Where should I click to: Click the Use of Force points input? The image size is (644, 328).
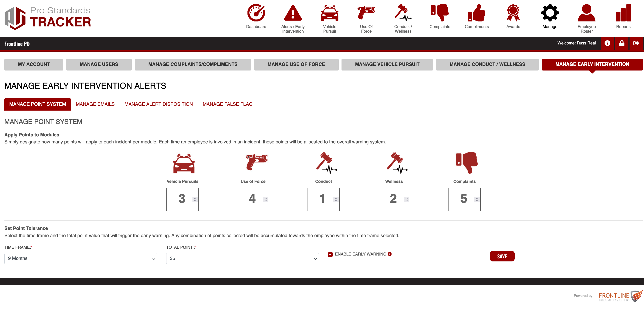pos(251,199)
